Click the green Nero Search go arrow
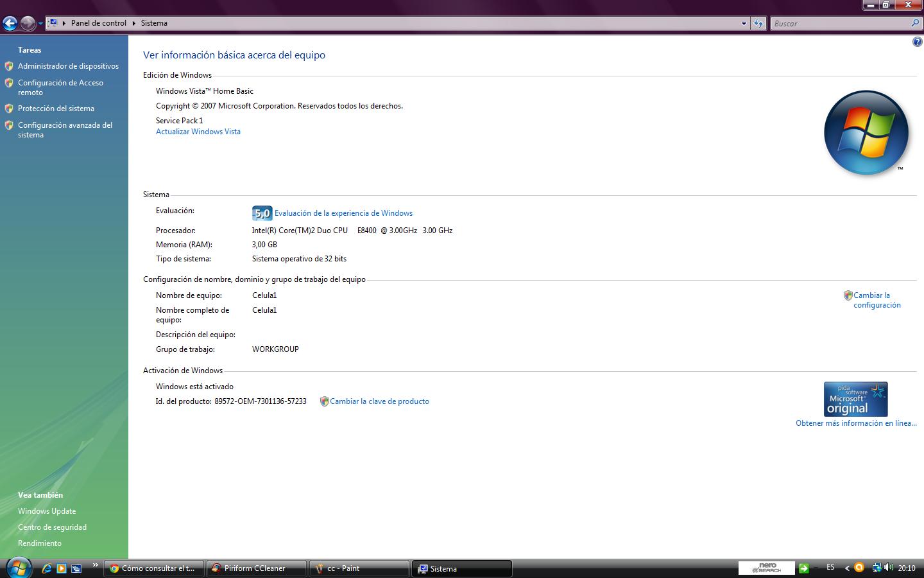The width and height of the screenshot is (924, 578). click(803, 568)
